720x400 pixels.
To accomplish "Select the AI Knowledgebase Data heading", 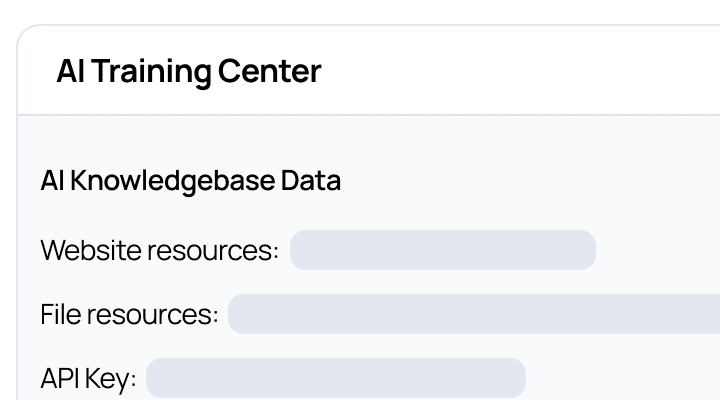I will (x=190, y=181).
